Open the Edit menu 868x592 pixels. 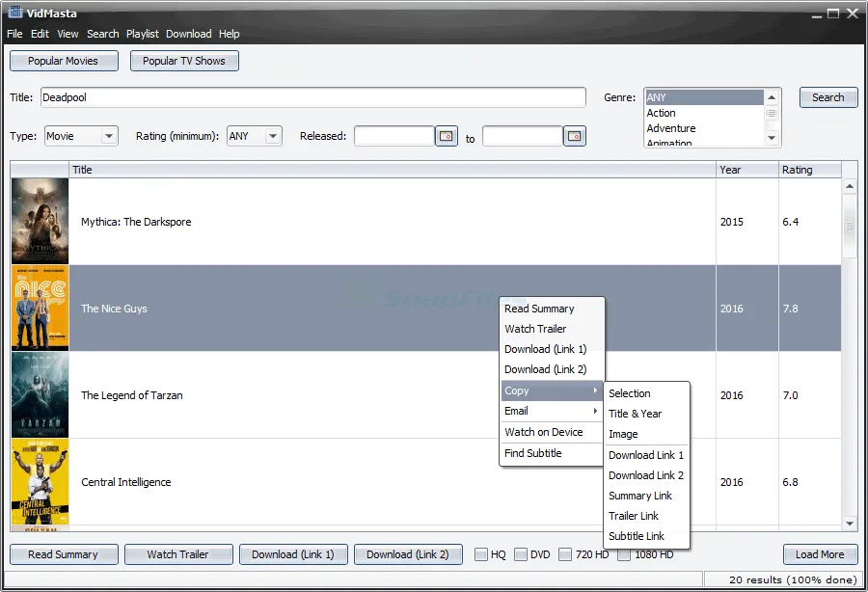tap(40, 34)
